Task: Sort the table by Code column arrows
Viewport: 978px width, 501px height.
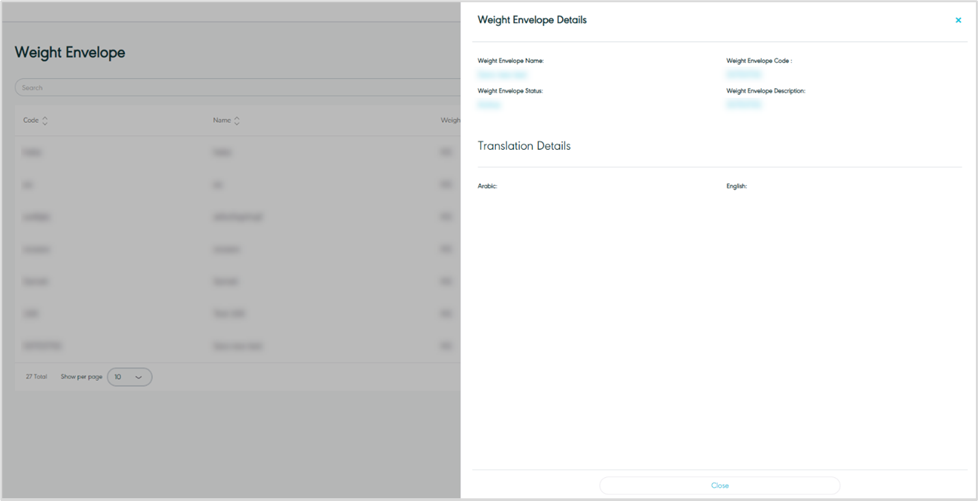Action: 45,121
